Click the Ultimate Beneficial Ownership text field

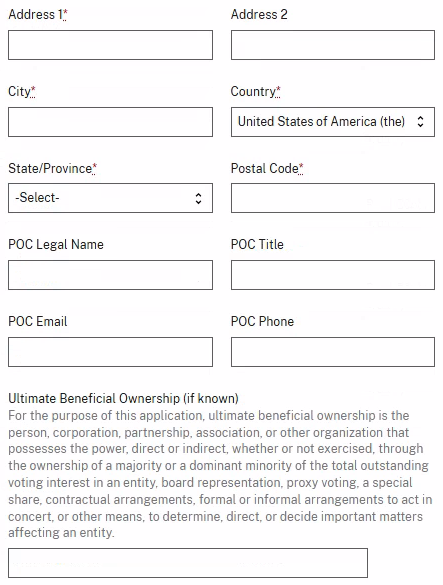pyautogui.click(x=188, y=563)
